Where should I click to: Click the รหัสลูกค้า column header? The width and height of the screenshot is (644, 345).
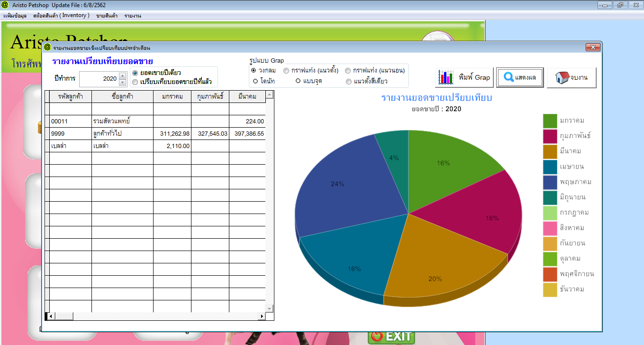coord(70,97)
